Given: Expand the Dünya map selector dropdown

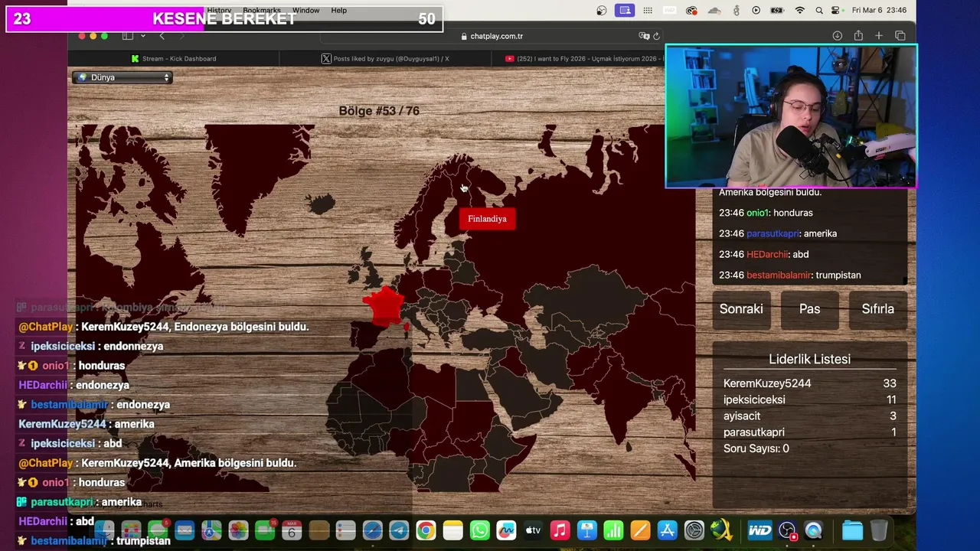Looking at the screenshot, I should pos(122,77).
